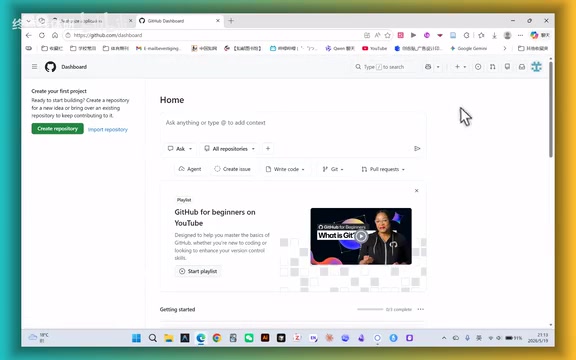Expand the Copilot dropdown arrow in header
This screenshot has height=360, width=576.
pyautogui.click(x=438, y=67)
